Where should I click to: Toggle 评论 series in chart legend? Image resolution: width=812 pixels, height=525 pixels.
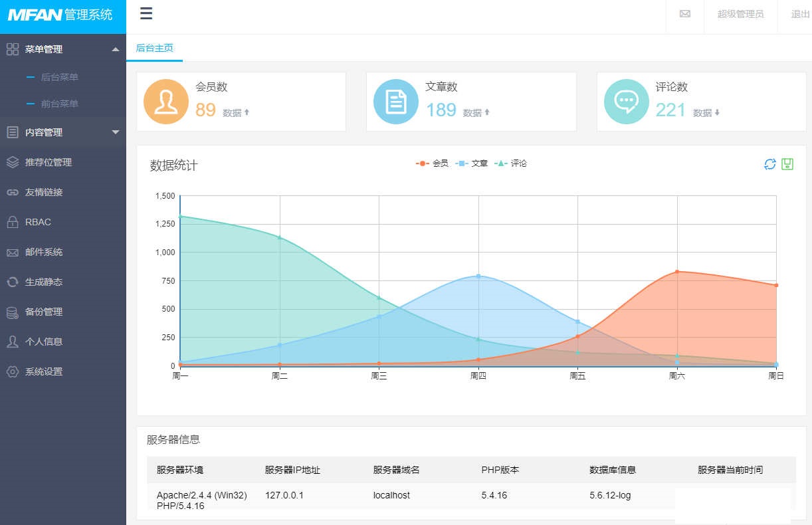coord(511,163)
